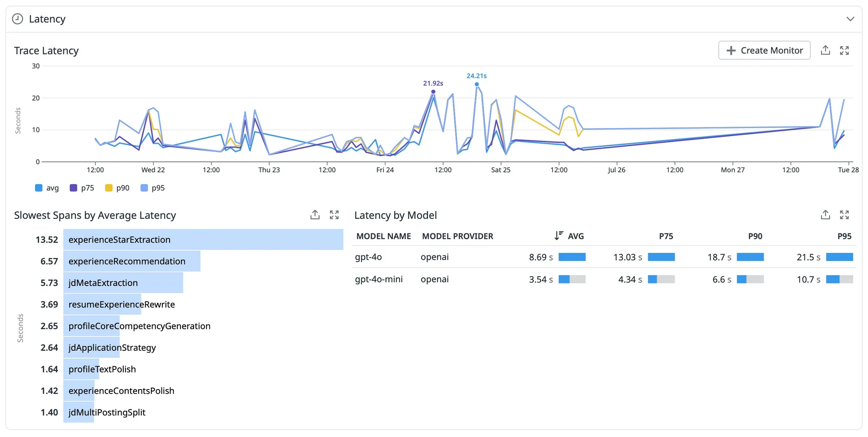Expand Trace Latency to fullscreen
Image resolution: width=868 pixels, height=437 pixels.
tap(844, 50)
